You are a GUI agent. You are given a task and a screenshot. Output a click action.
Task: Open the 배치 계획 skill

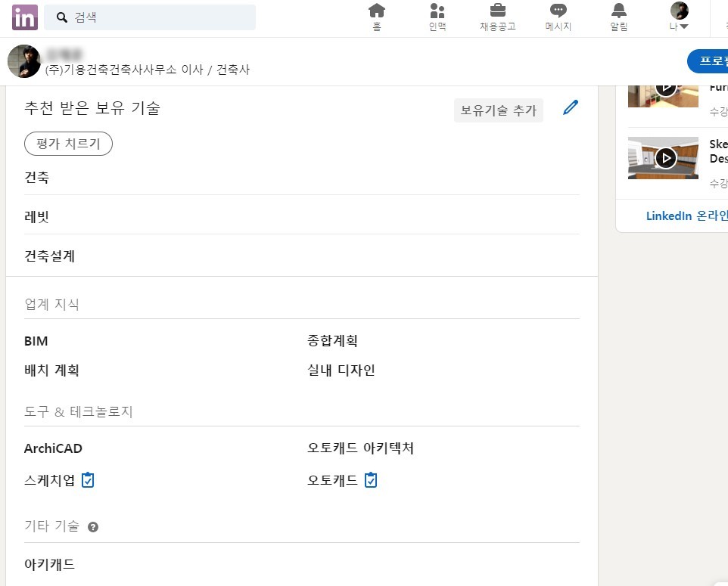click(51, 371)
